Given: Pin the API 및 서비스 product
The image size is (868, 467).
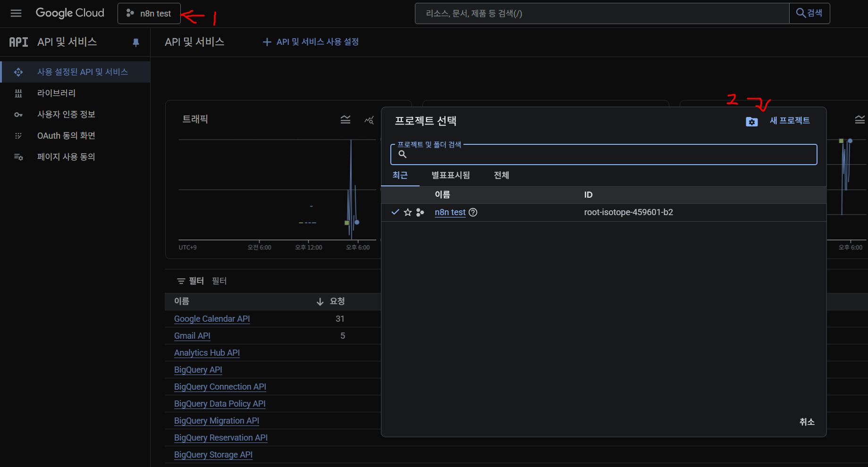Looking at the screenshot, I should tap(136, 42).
